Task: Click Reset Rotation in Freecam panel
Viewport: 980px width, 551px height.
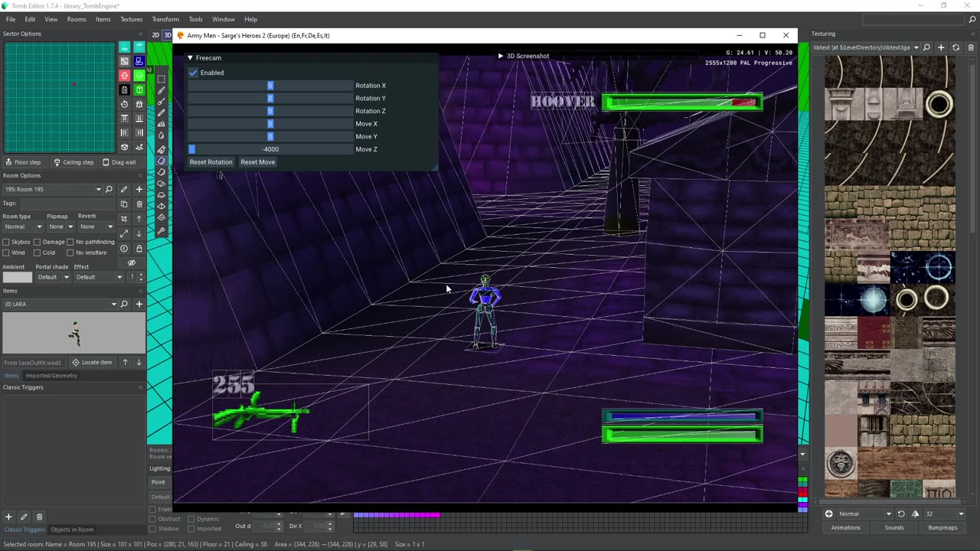Action: click(211, 162)
